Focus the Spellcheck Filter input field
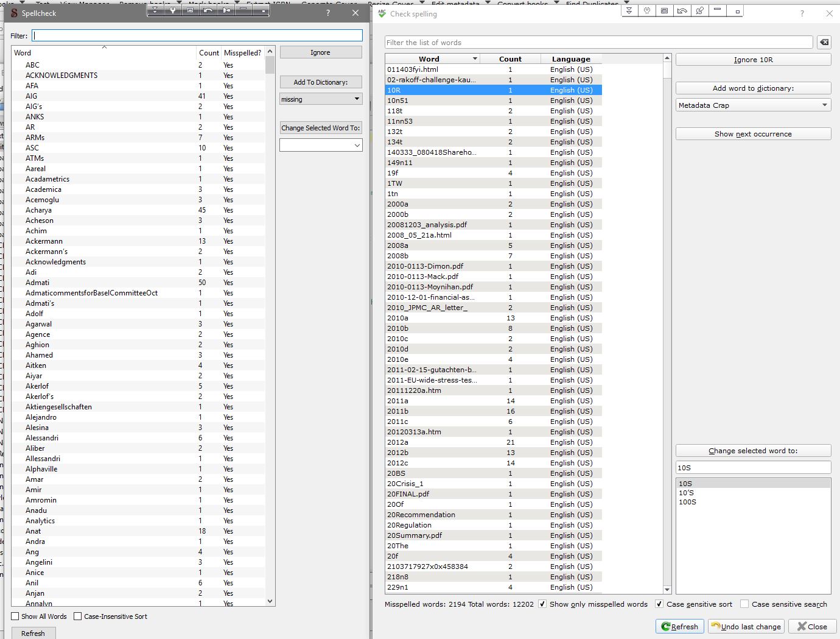The height and width of the screenshot is (639, 840). [197, 36]
